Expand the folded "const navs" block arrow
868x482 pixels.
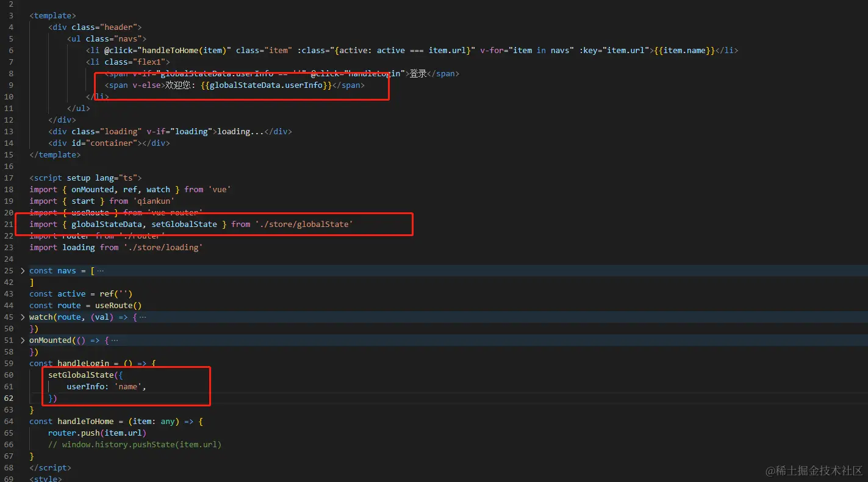click(23, 270)
